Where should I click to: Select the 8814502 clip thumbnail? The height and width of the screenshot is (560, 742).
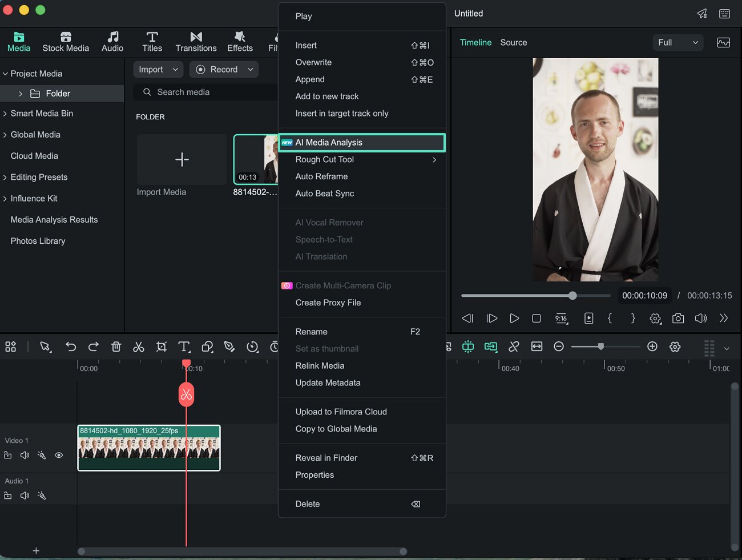(256, 159)
